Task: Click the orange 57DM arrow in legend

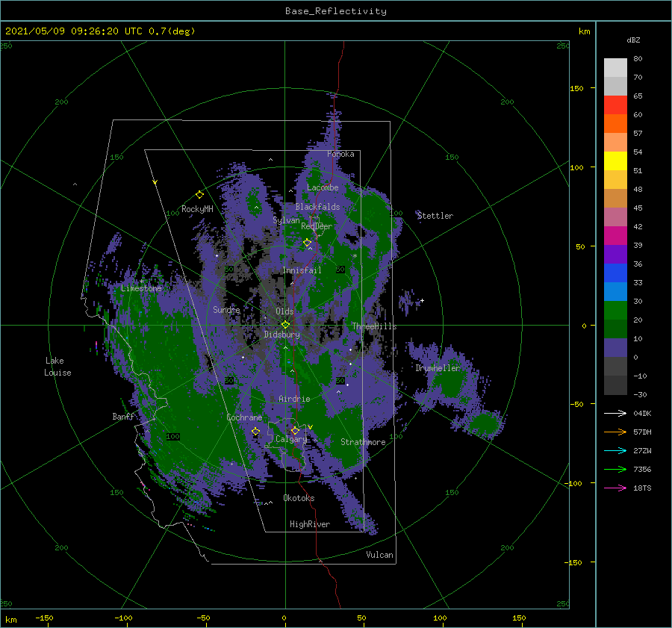Action: [615, 432]
